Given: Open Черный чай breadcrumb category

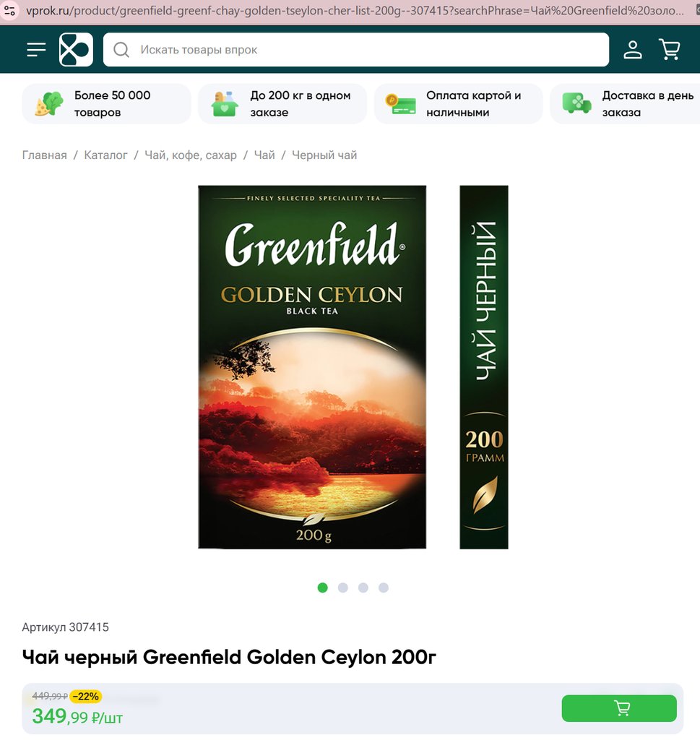Looking at the screenshot, I should tap(324, 155).
